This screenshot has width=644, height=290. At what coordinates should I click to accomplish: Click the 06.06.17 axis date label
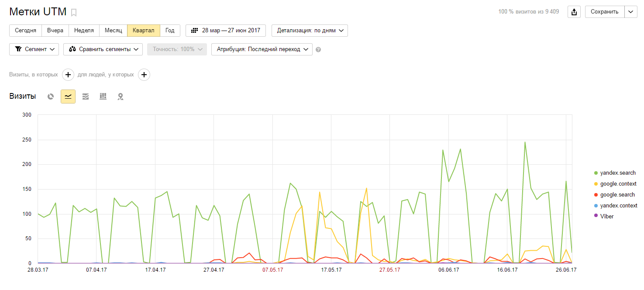click(448, 270)
